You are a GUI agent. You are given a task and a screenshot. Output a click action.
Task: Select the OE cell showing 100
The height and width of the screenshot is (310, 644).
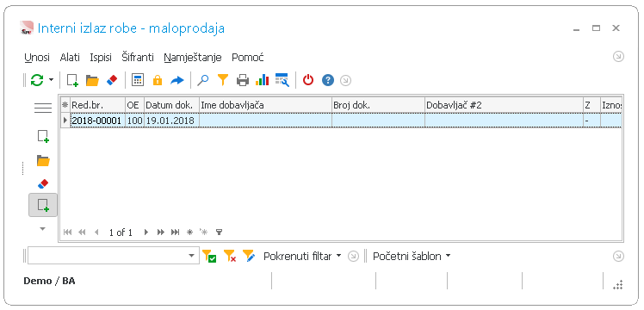[x=134, y=121]
